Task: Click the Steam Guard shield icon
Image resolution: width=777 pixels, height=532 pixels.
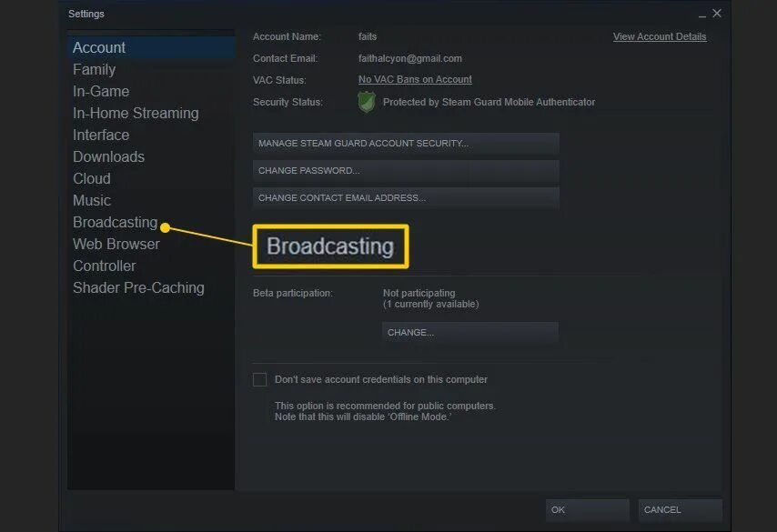Action: 366,102
